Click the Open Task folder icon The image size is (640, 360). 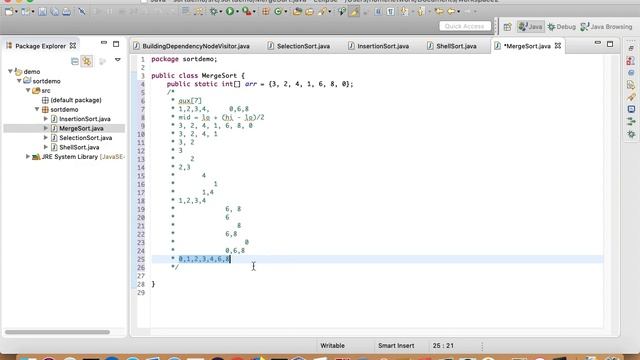coord(309,11)
